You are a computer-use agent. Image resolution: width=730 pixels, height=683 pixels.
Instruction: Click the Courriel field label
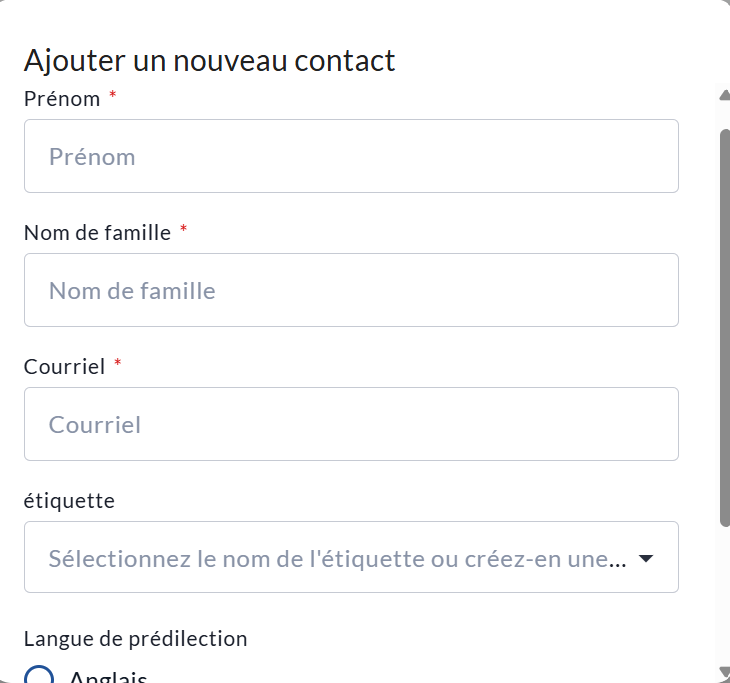(x=64, y=367)
